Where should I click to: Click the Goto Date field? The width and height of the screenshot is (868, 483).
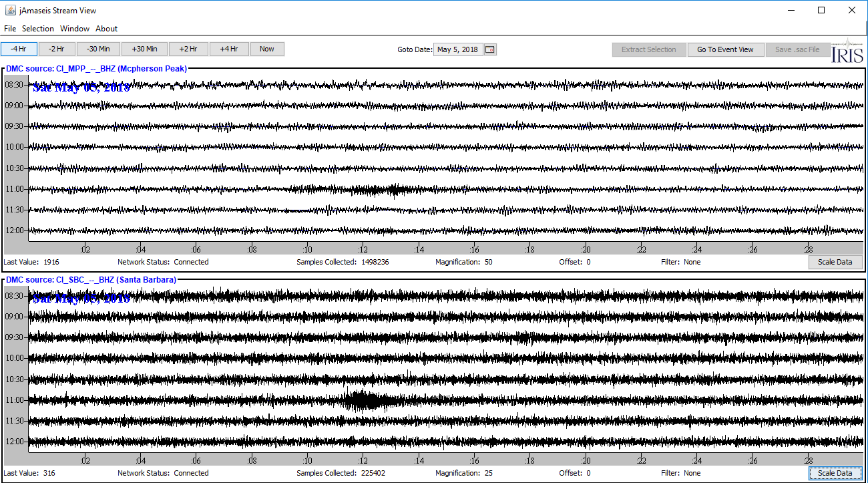(458, 49)
